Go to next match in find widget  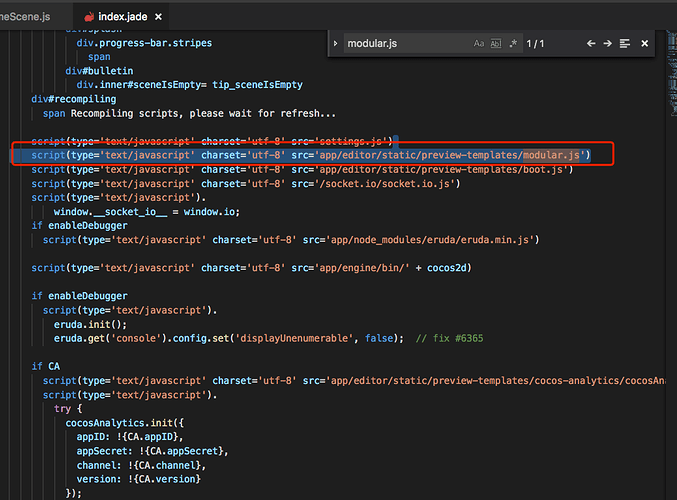[608, 44]
